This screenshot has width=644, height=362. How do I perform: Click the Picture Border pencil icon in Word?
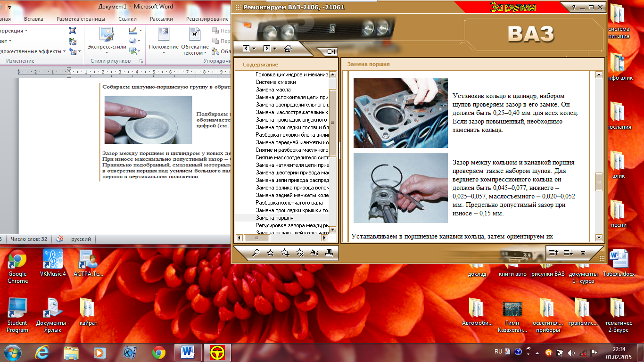click(x=132, y=31)
